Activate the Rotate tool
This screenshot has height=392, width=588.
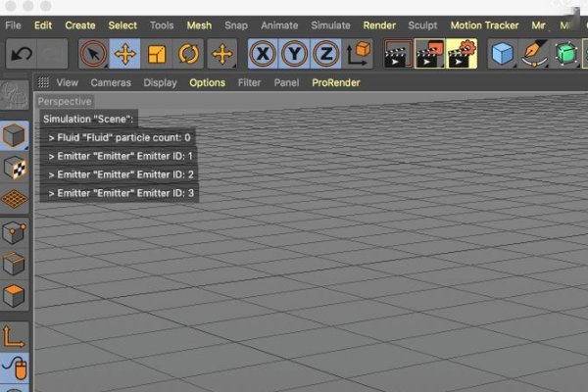(189, 55)
